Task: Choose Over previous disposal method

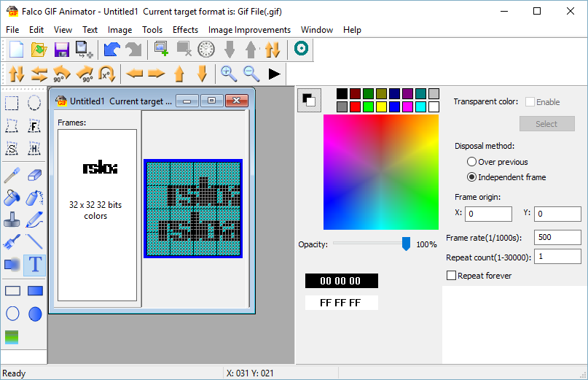Action: click(471, 162)
